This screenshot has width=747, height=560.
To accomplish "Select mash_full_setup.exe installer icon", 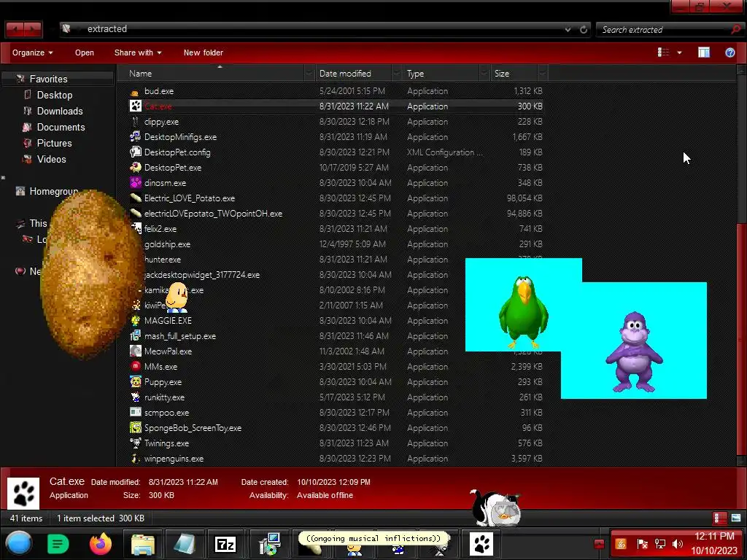I will click(x=135, y=336).
